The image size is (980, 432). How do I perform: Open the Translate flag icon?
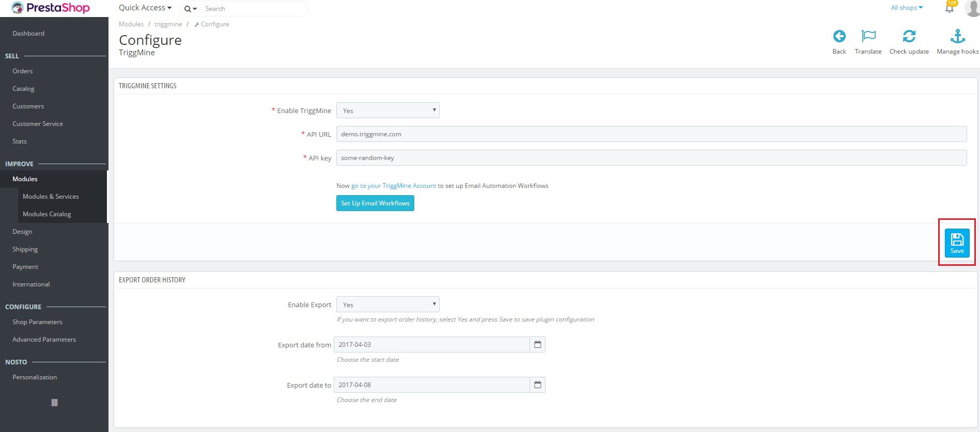click(868, 36)
